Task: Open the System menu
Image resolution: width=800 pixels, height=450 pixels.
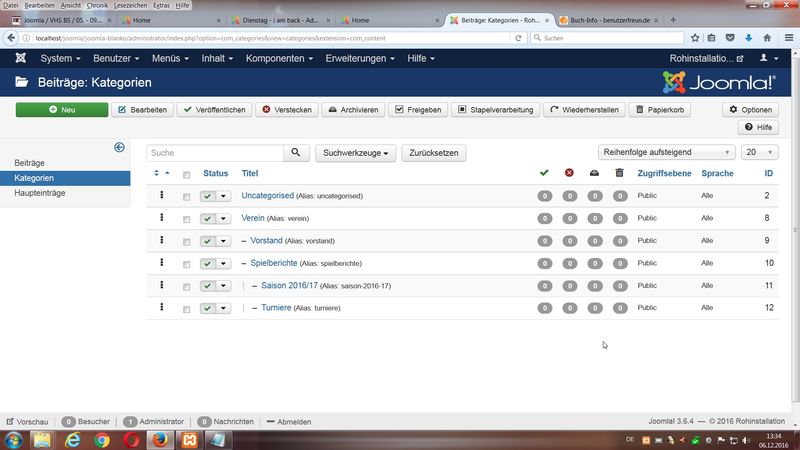Action: coord(60,58)
